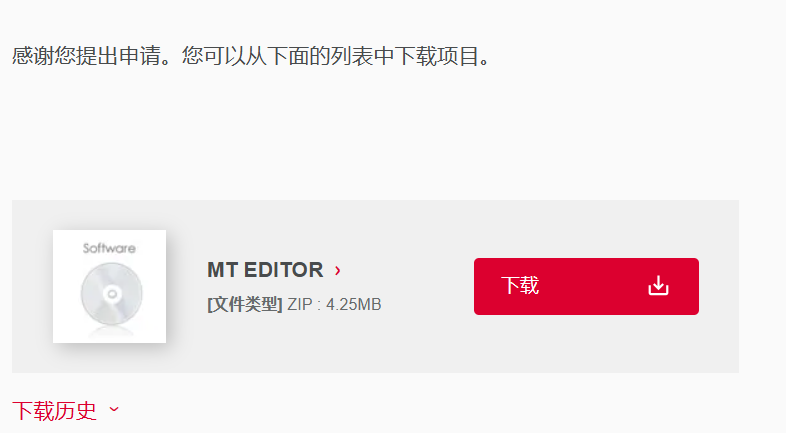Expand the 下载历史 chevron arrow

[x=114, y=409]
